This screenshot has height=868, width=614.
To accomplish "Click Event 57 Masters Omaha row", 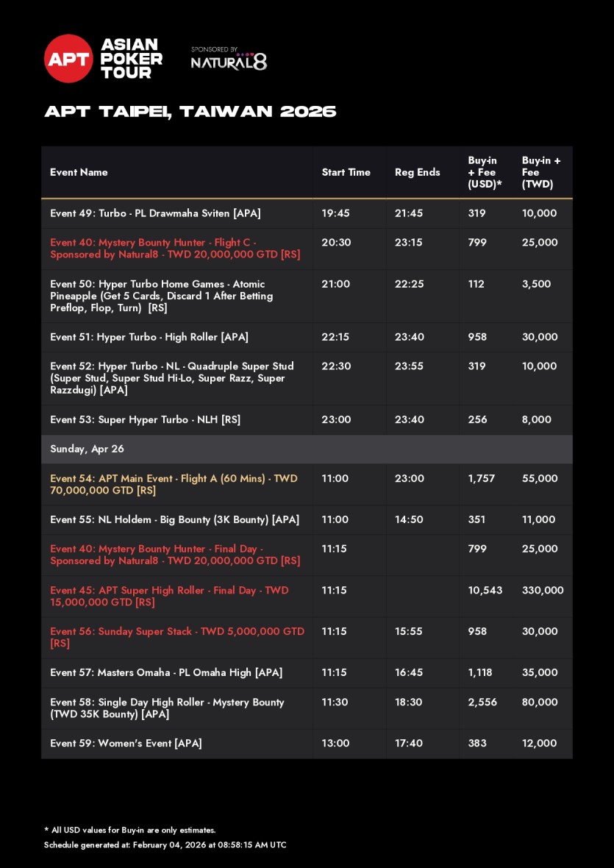I will coord(166,672).
